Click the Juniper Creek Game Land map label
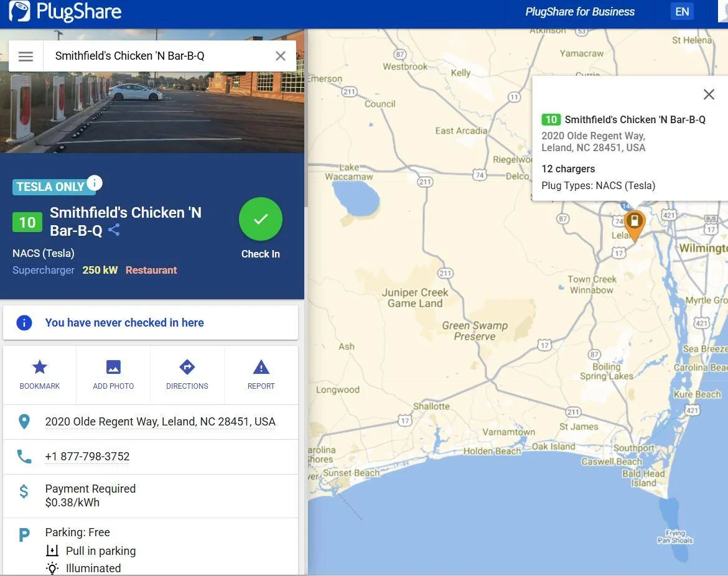 point(415,298)
